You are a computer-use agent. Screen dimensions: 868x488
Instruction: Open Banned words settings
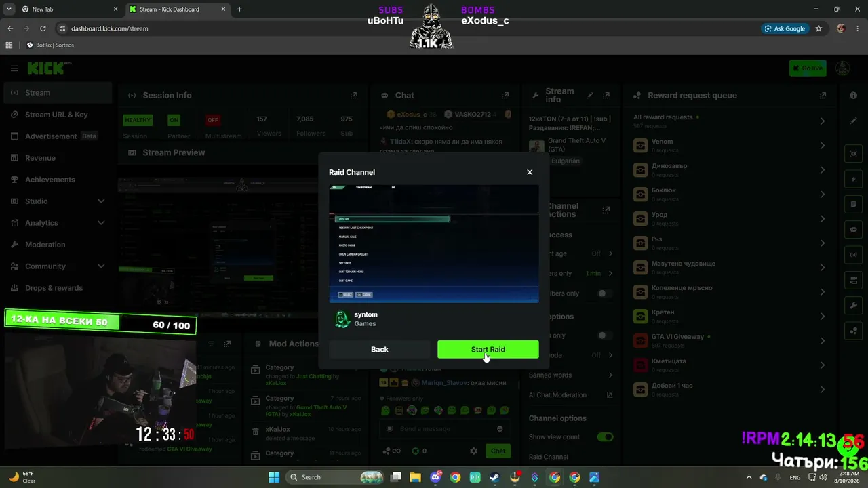click(x=570, y=375)
